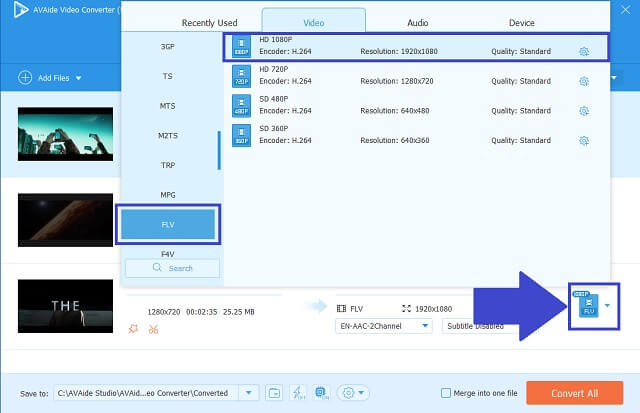Click the 1920x1080 output resolution text
Viewport: 640px width, 413px height.
[433, 309]
